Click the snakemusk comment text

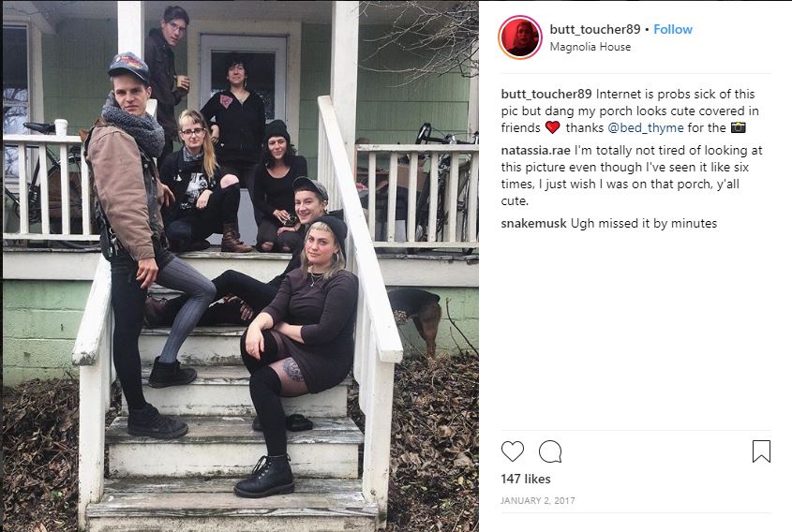pyautogui.click(x=644, y=223)
